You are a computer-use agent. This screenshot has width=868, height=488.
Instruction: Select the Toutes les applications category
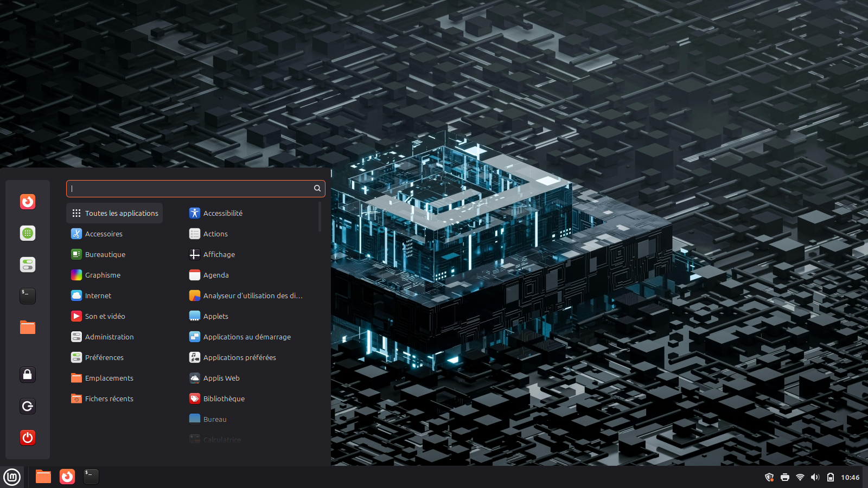click(x=114, y=213)
